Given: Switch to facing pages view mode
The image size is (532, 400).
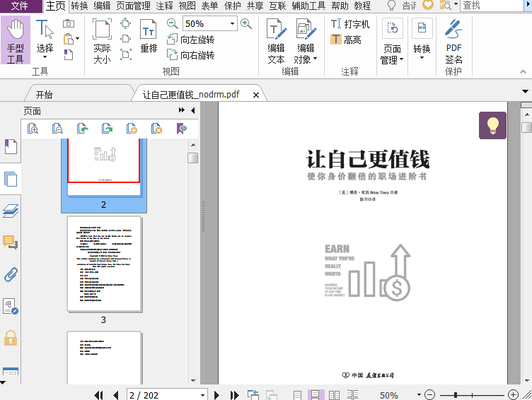Looking at the screenshot, I should coord(334,395).
